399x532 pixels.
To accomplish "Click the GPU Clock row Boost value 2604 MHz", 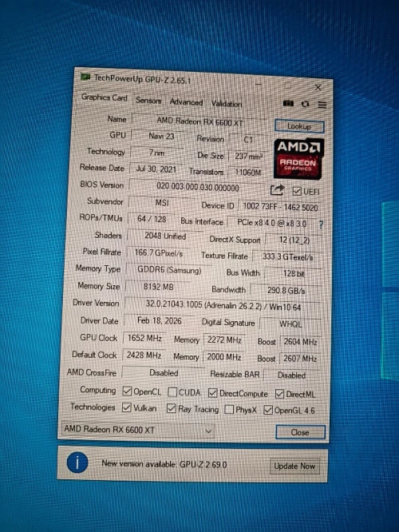I will point(300,342).
